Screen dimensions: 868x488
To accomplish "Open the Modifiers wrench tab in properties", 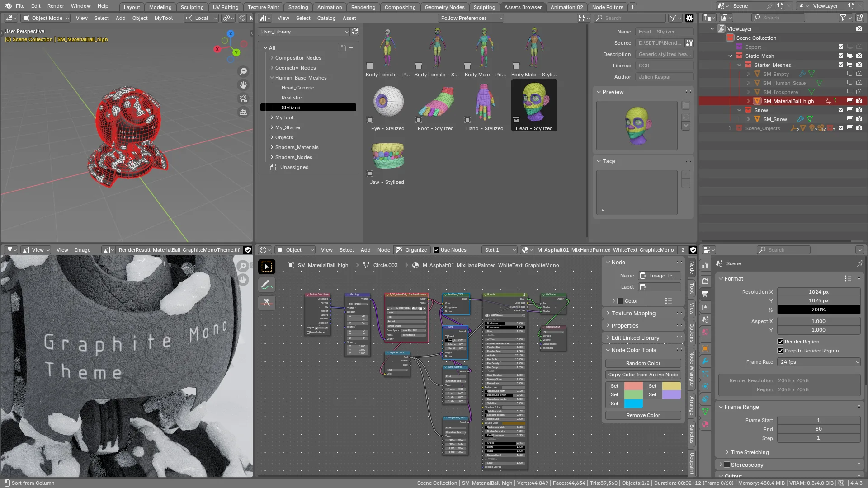I will click(x=705, y=361).
